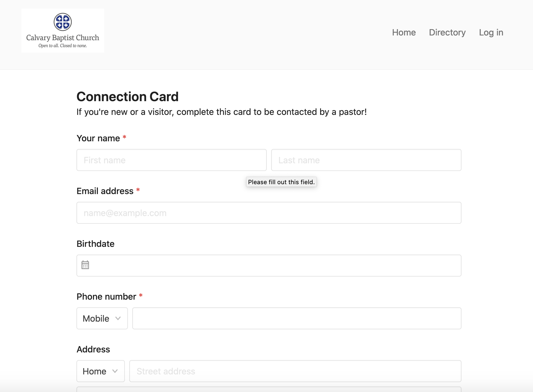
Task: Click the calendar icon in Birthdate field
Action: (x=85, y=265)
